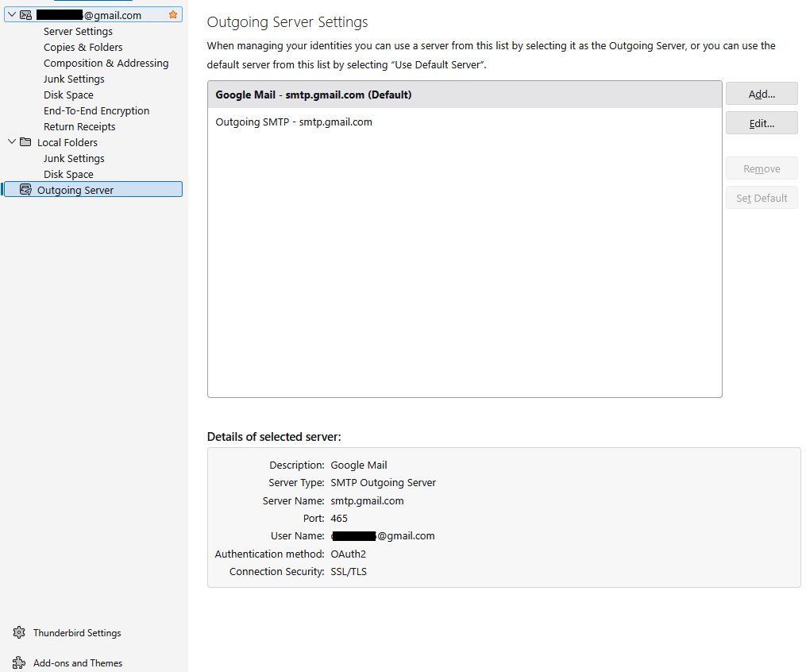The height and width of the screenshot is (672, 806).
Task: Click the Outgoing Server Settings heading
Action: pos(287,22)
